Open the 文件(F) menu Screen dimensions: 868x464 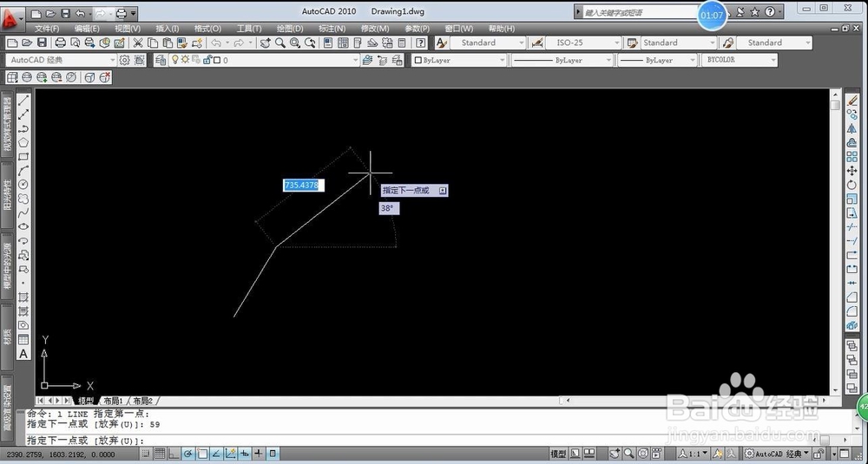point(47,29)
